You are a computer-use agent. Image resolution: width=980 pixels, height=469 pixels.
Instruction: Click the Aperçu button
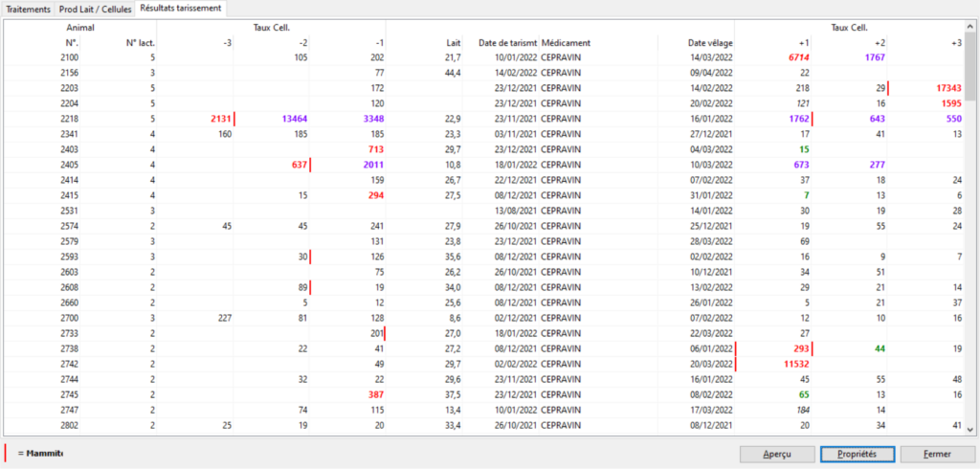tap(776, 453)
